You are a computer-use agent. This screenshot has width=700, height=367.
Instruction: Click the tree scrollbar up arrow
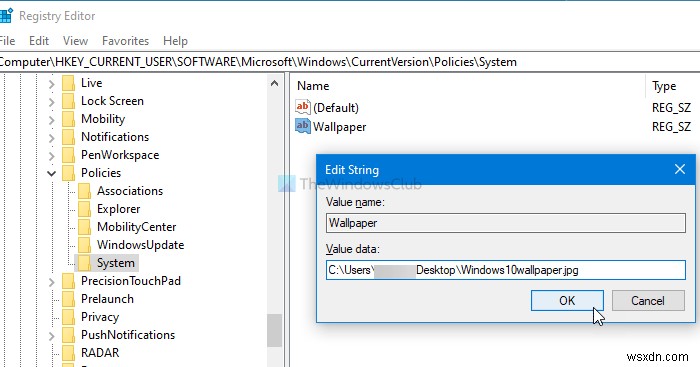click(275, 83)
